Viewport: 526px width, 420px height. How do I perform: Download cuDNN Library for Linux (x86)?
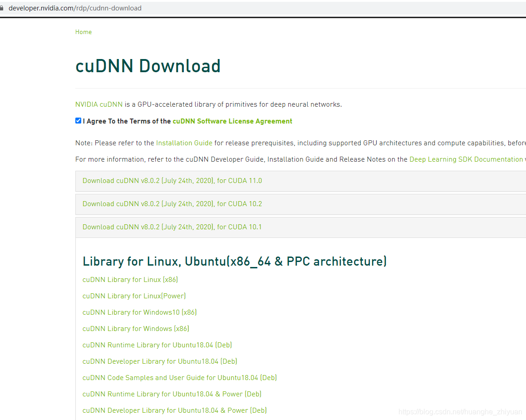click(x=130, y=280)
